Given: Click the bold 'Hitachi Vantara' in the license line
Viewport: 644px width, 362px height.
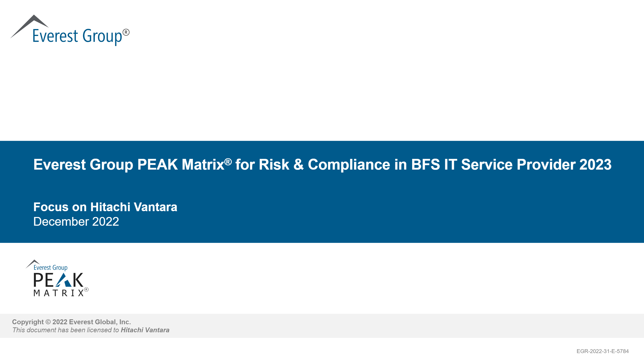Looking at the screenshot, I should pyautogui.click(x=145, y=330).
